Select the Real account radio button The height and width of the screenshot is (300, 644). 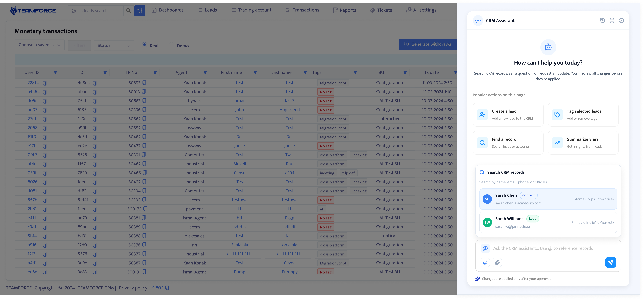tap(144, 45)
